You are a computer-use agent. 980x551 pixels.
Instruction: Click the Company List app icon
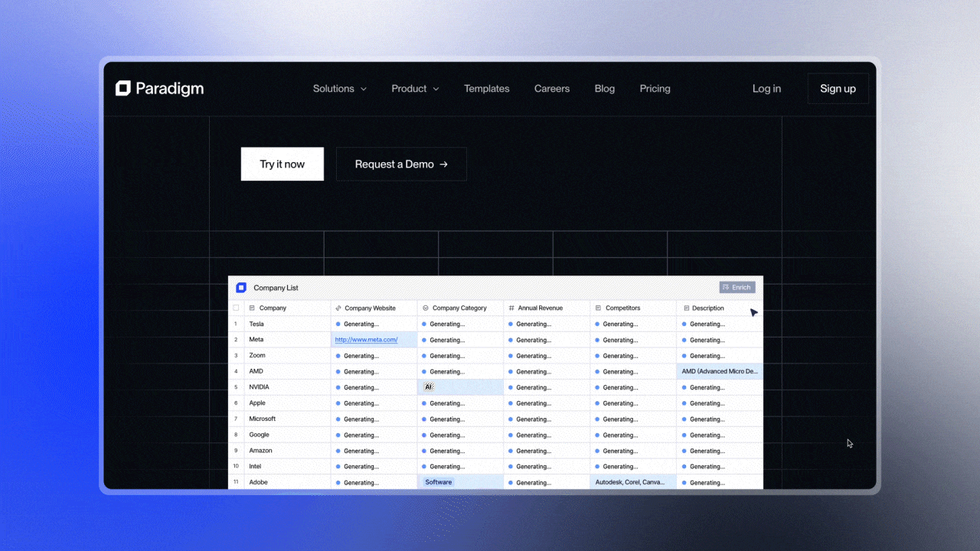tap(241, 287)
